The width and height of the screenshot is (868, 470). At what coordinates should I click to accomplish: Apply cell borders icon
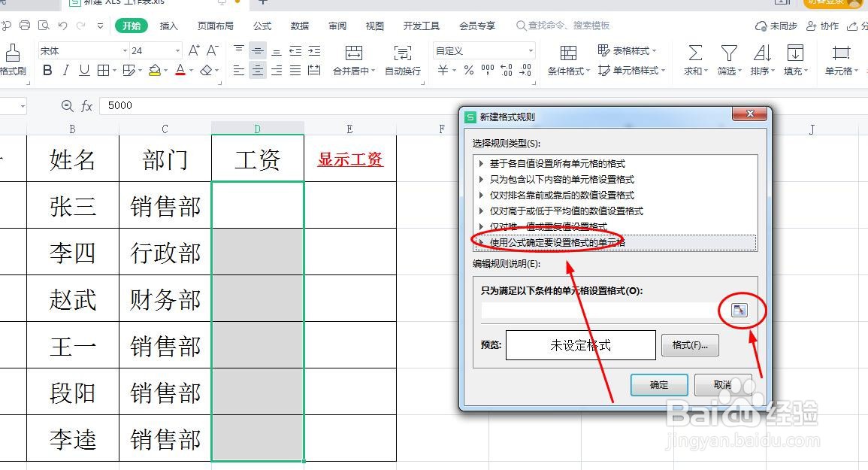(104, 71)
